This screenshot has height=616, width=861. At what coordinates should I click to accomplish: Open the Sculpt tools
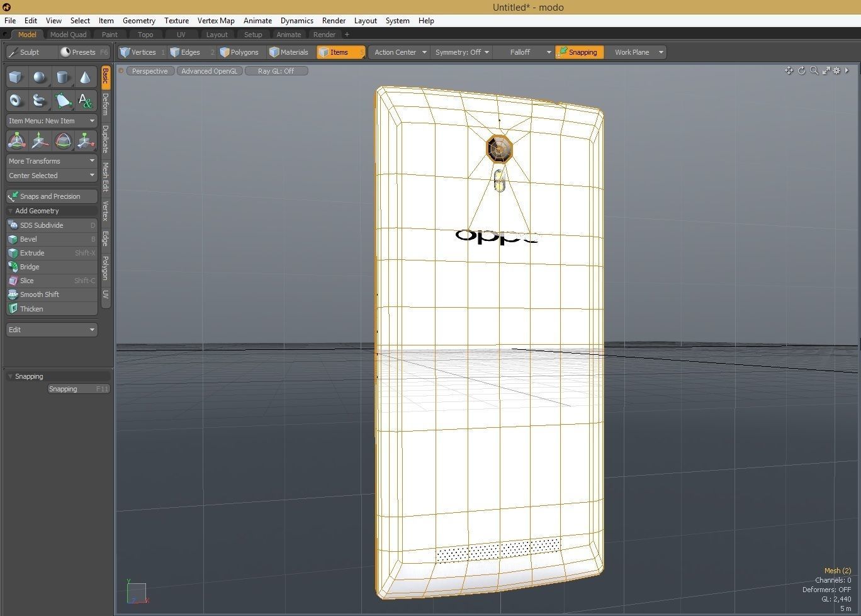tap(31, 52)
